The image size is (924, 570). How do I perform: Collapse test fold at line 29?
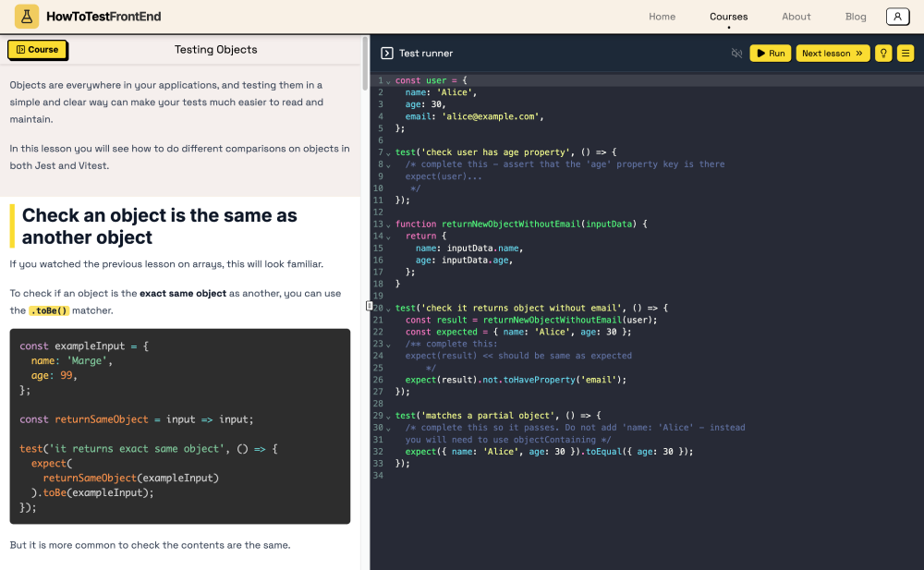388,417
